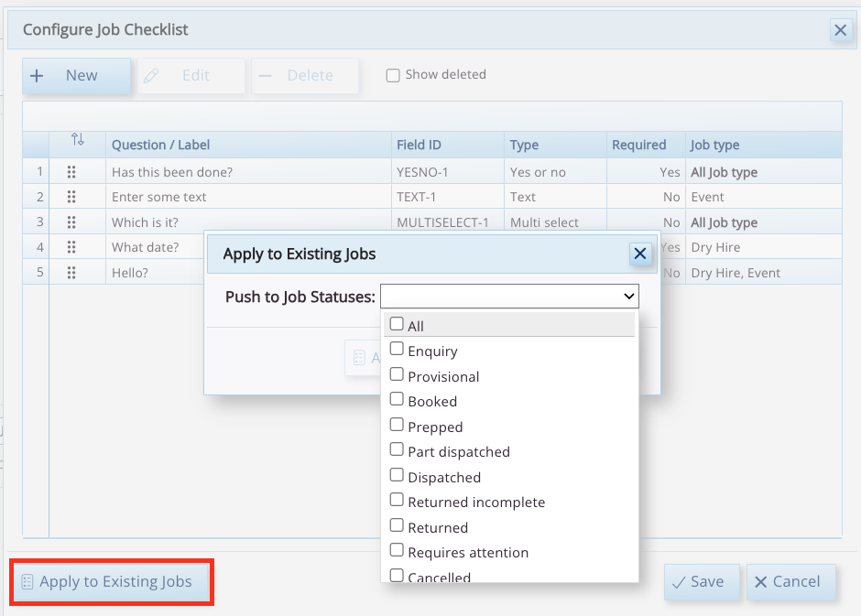Check the Enquiry status option
The width and height of the screenshot is (861, 616).
click(397, 349)
